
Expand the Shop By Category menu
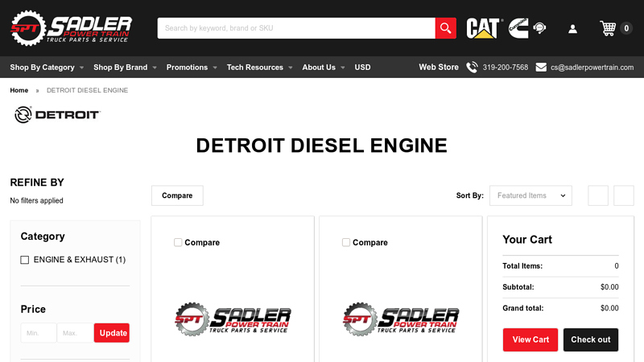click(x=47, y=68)
